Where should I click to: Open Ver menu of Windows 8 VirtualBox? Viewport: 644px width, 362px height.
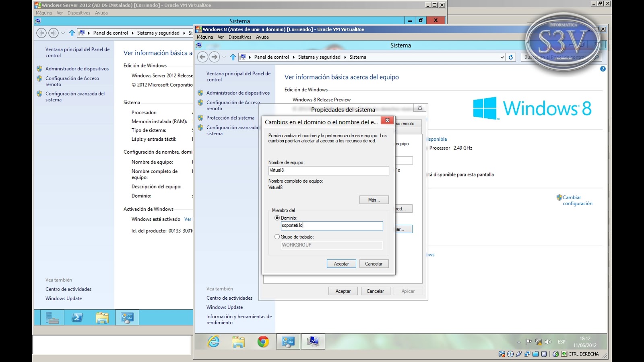pos(221,37)
